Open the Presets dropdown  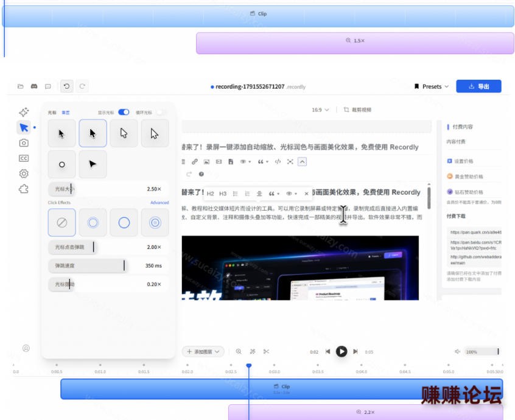coord(432,86)
